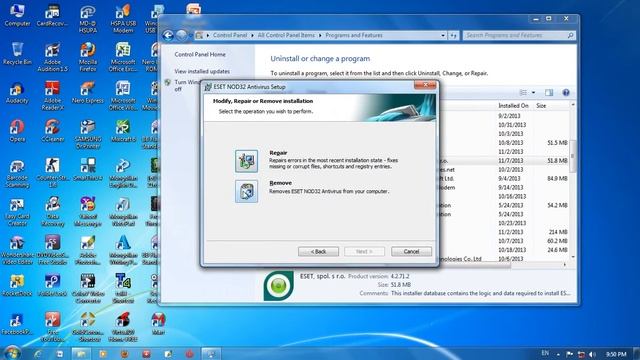The image size is (640, 360).
Task: Open the volume icon in system tray
Action: pyautogui.click(x=592, y=354)
